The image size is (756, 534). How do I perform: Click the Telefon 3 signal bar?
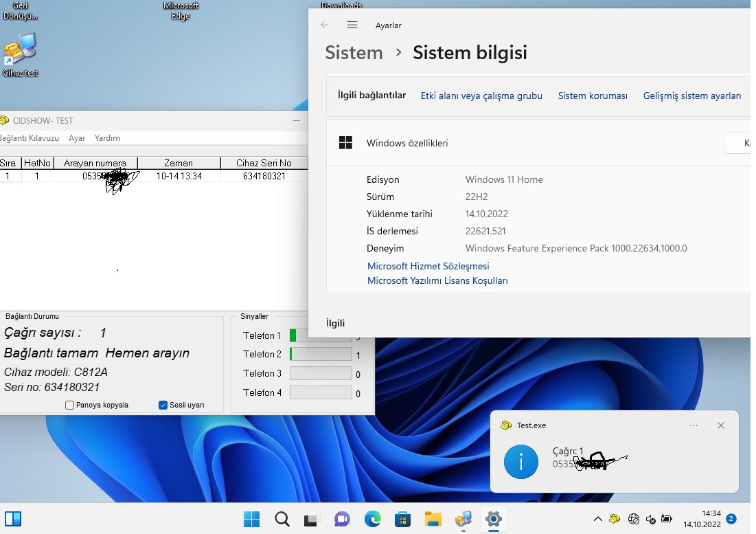tap(321, 373)
